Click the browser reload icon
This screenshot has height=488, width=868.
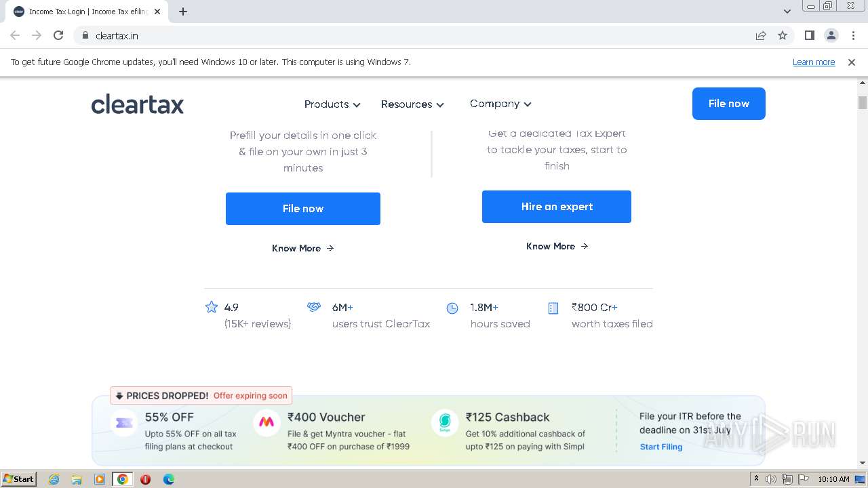58,35
